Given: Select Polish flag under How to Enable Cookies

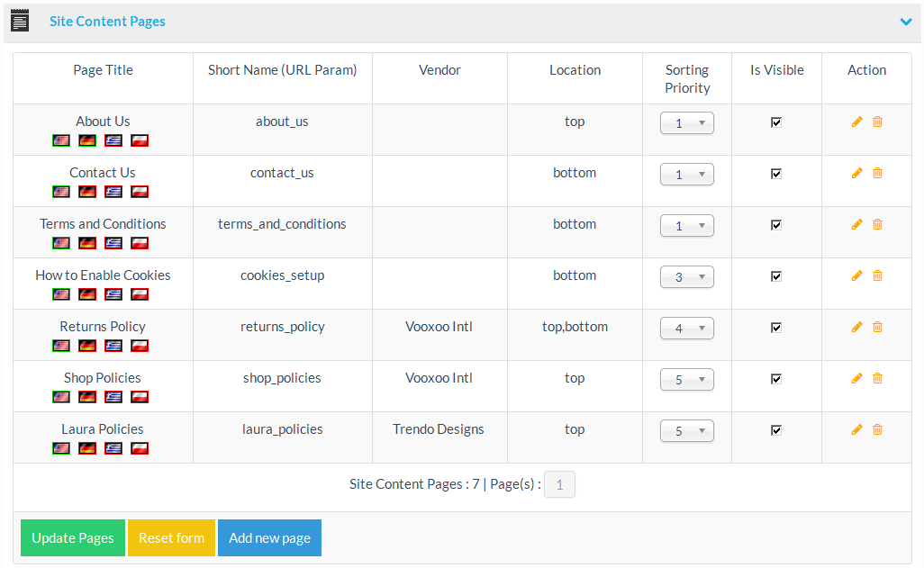Looking at the screenshot, I should (x=140, y=294).
